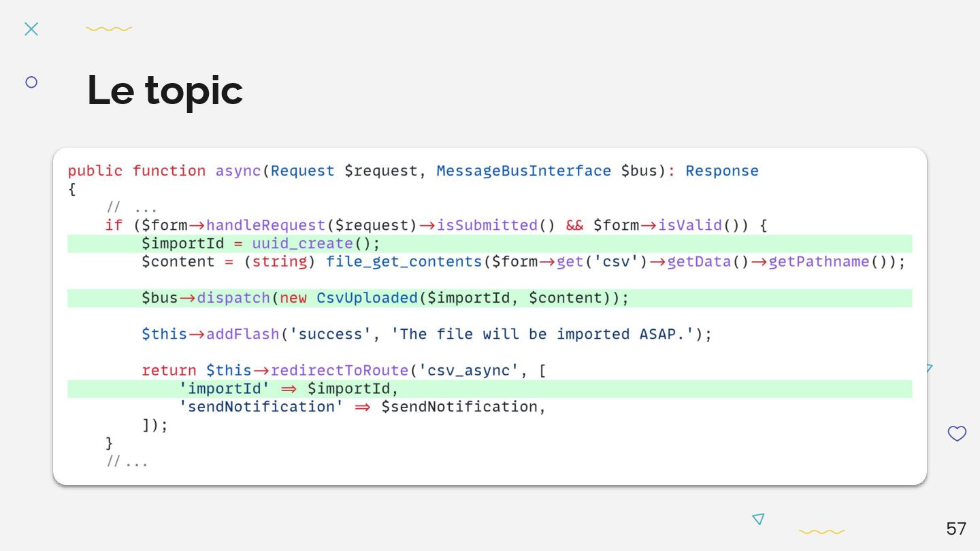
Task: Click the blue heart outline icon
Action: click(x=957, y=433)
